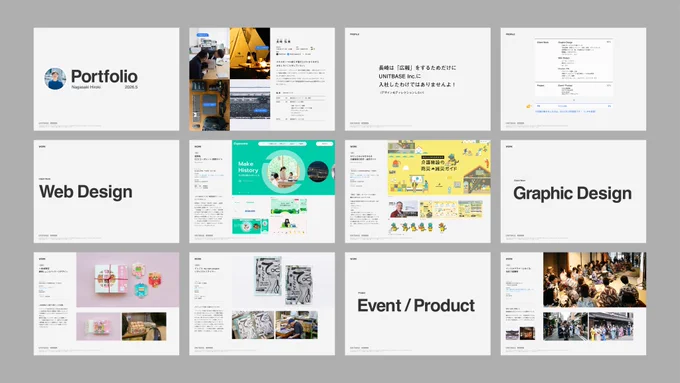Screen dimensions: 680x383
Task: Click the Nagasaki Hiroki name text
Action: point(86,87)
